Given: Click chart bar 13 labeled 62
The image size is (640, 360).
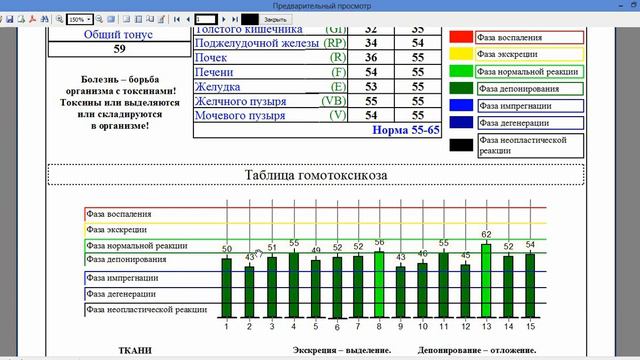Looking at the screenshot, I should (486, 281).
